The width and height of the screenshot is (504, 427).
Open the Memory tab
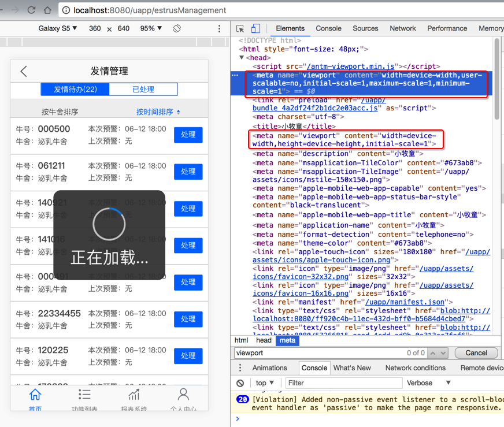(x=491, y=28)
